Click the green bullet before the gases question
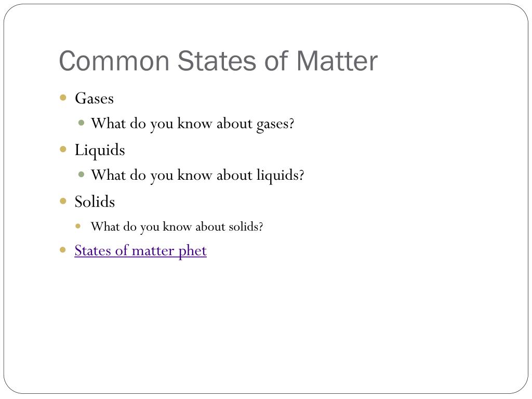The image size is (532, 399). 81,123
